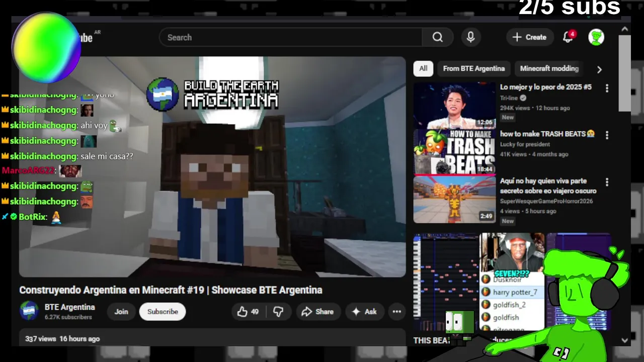
Task: Open SuperWesquerGameProHorror2026 channel
Action: coord(546,201)
